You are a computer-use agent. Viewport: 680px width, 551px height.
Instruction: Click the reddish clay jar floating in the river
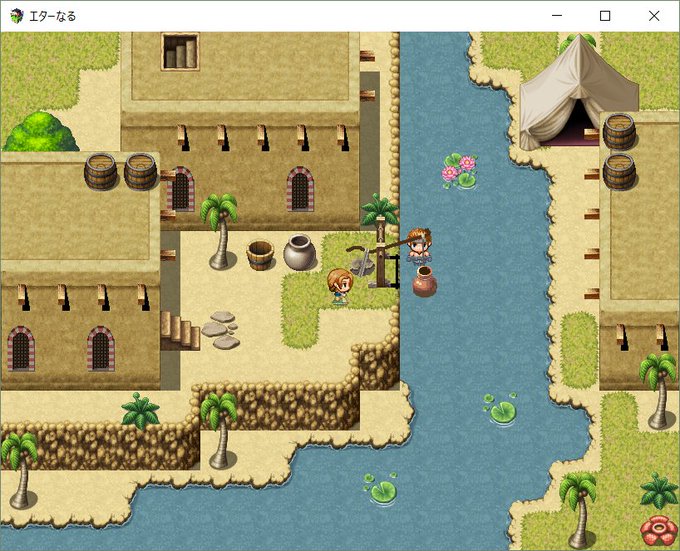[x=424, y=281]
